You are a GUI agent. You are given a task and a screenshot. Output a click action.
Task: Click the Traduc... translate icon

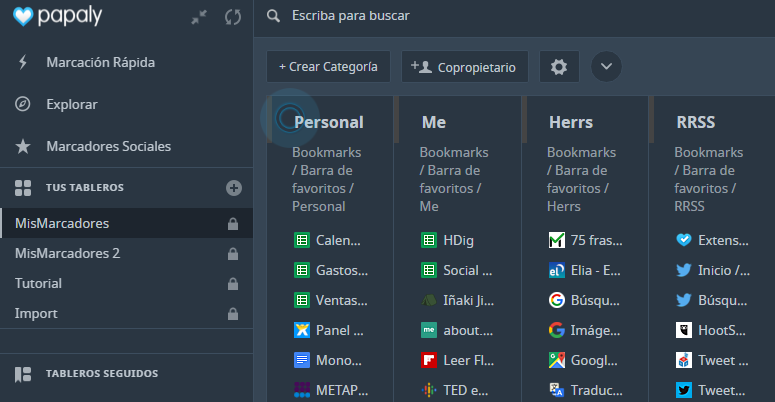click(x=557, y=390)
